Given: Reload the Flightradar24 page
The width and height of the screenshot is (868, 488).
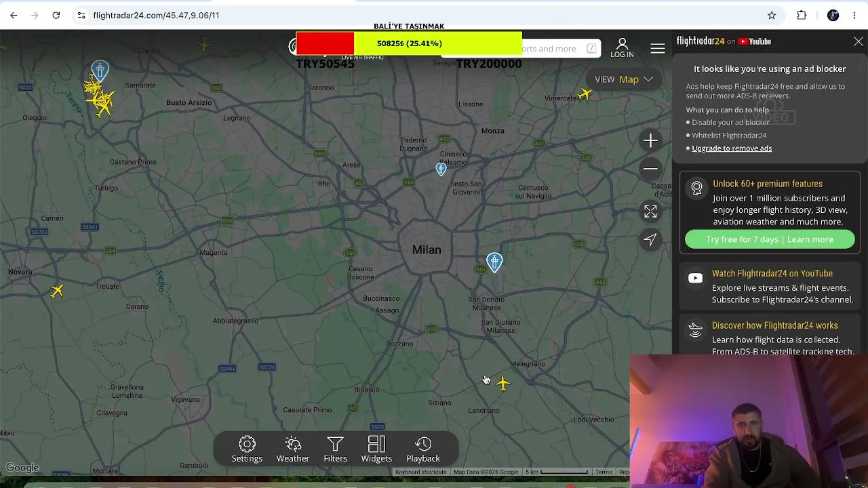Looking at the screenshot, I should tap(56, 15).
